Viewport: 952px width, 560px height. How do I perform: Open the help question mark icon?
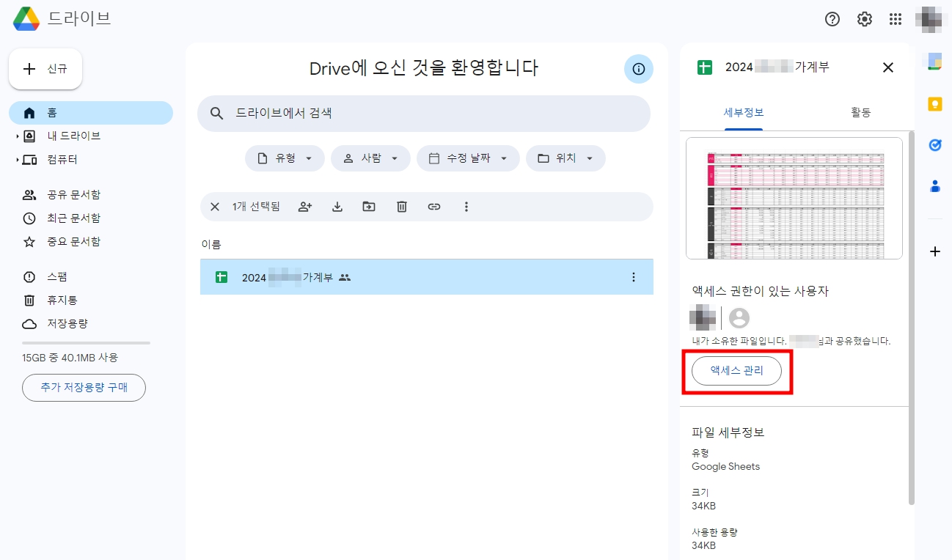click(x=832, y=19)
